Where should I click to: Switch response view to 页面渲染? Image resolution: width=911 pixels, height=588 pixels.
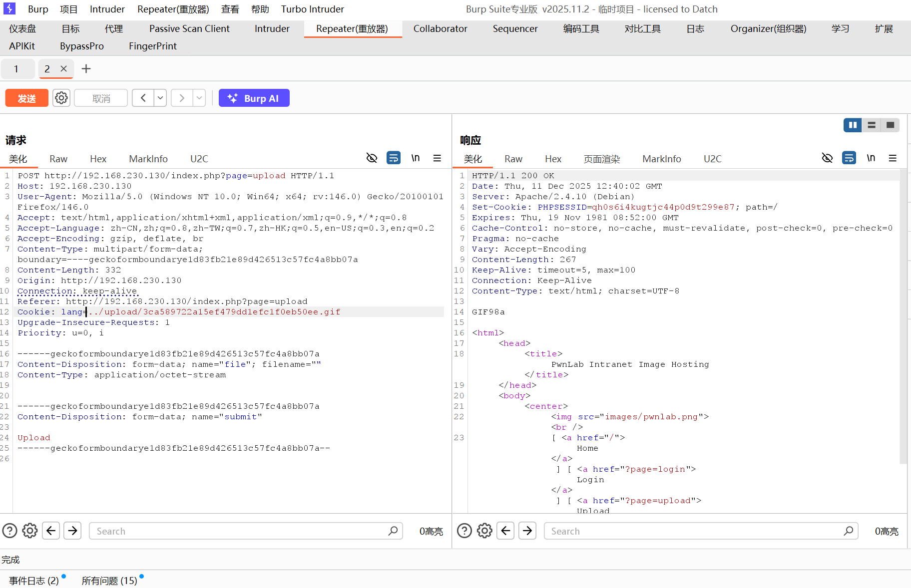tap(602, 159)
